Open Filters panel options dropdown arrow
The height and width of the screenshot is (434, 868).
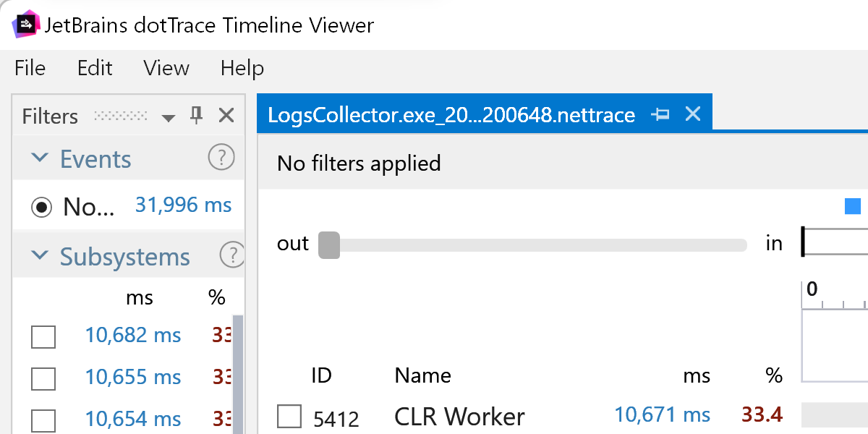169,117
